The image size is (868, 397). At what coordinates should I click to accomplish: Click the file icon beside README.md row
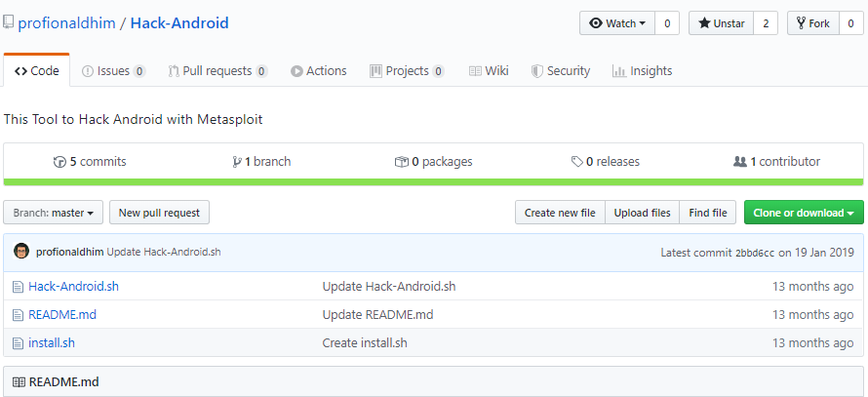click(x=19, y=315)
